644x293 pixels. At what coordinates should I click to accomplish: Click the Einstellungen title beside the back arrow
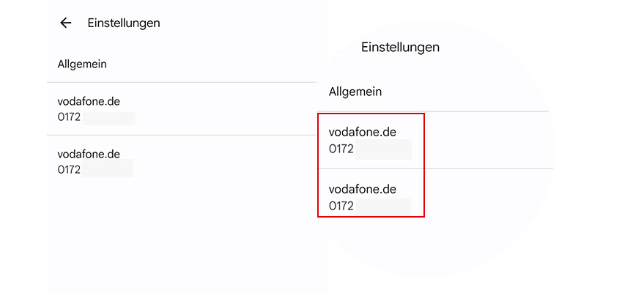[123, 23]
